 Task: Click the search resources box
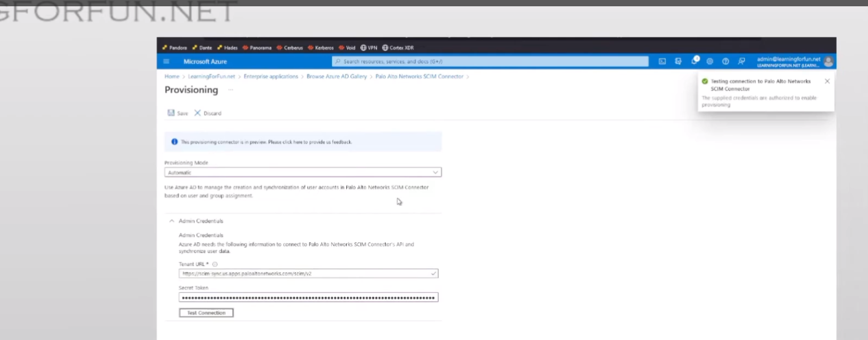coord(490,62)
